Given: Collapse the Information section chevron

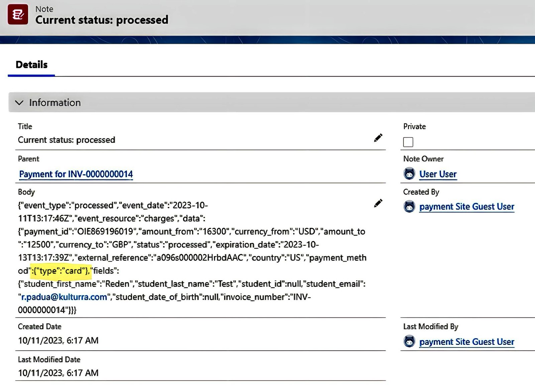Looking at the screenshot, I should [19, 103].
